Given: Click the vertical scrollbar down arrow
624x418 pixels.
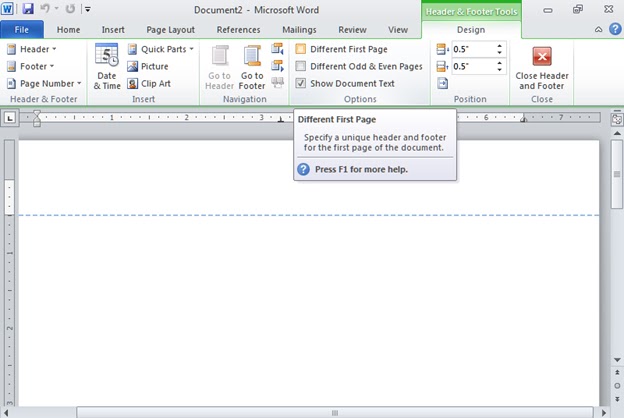Looking at the screenshot, I should pyautogui.click(x=617, y=360).
